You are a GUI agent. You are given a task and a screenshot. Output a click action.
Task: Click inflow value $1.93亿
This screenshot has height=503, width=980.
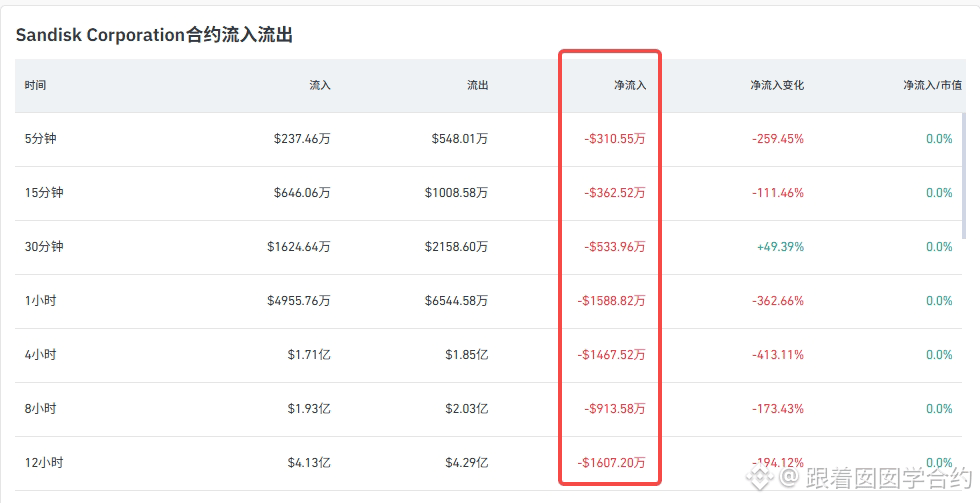[x=309, y=409]
